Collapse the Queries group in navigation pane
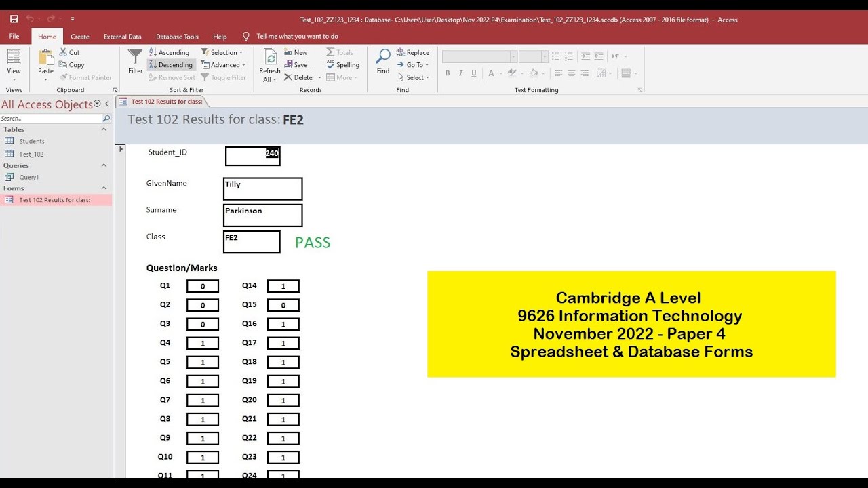Viewport: 868px width, 488px height. pos(104,165)
